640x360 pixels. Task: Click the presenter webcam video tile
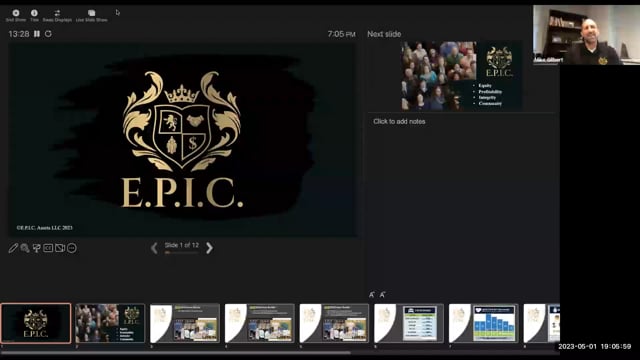pos(586,35)
